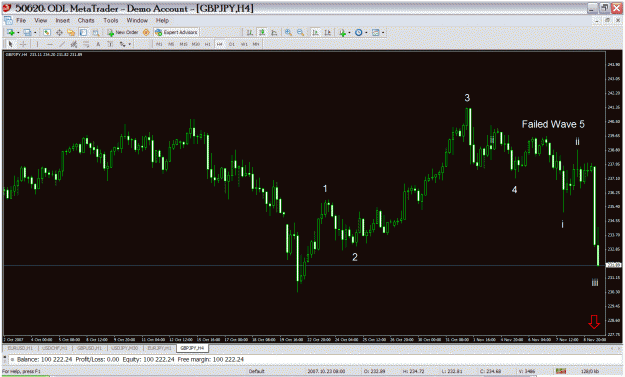Toggle the Chart Shift icon
This screenshot has height=377, width=625.
[x=327, y=32]
